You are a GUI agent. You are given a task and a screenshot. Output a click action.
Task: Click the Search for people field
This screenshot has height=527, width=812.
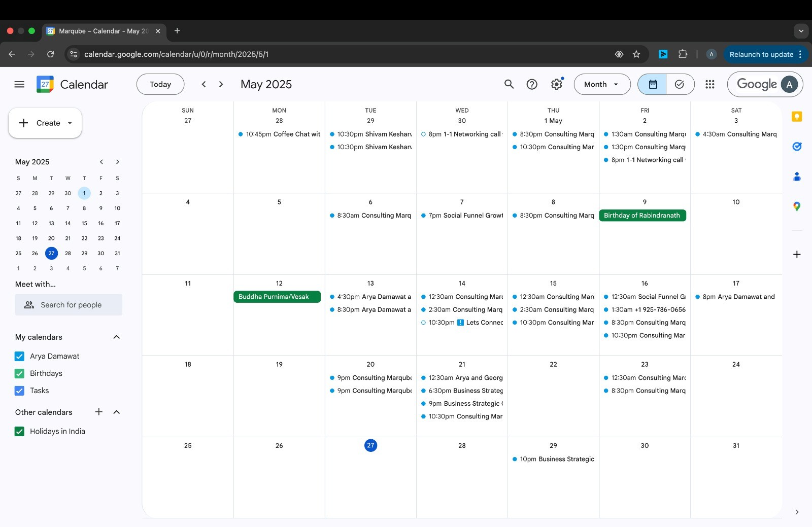click(69, 305)
